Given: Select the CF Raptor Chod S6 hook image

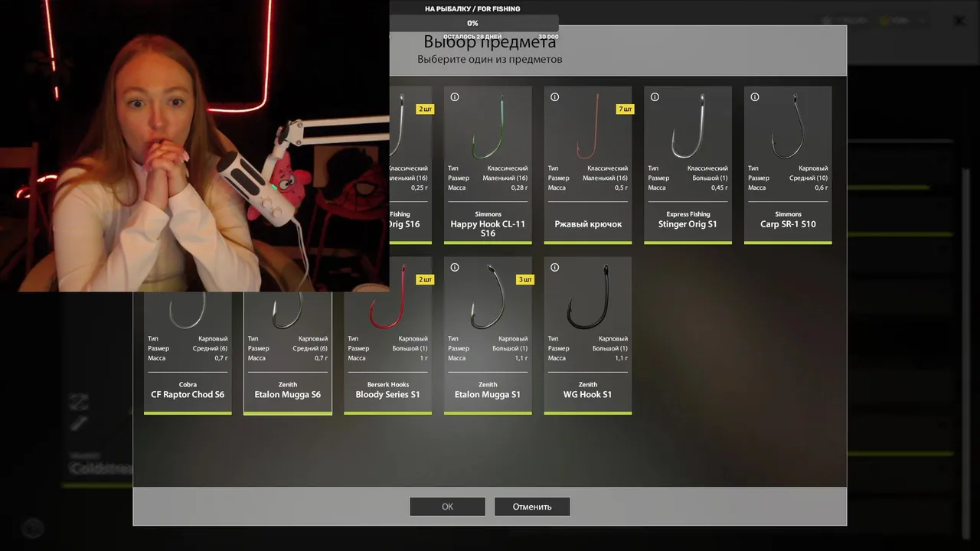Looking at the screenshot, I should tap(188, 310).
